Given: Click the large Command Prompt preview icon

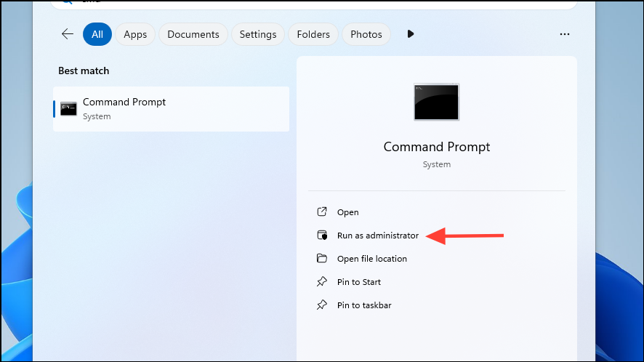Looking at the screenshot, I should tap(436, 102).
